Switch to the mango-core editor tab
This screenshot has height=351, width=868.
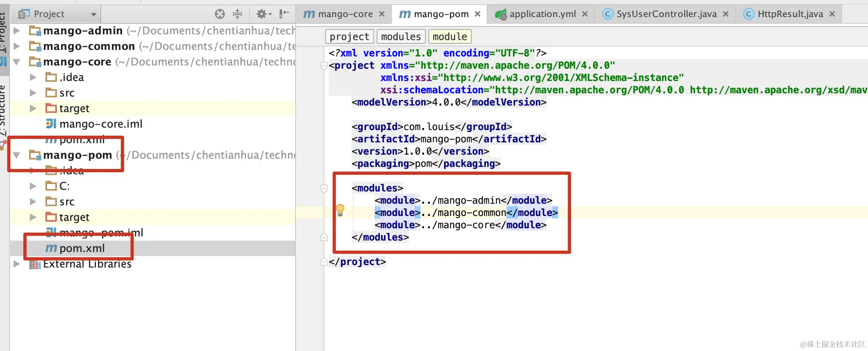pyautogui.click(x=344, y=14)
